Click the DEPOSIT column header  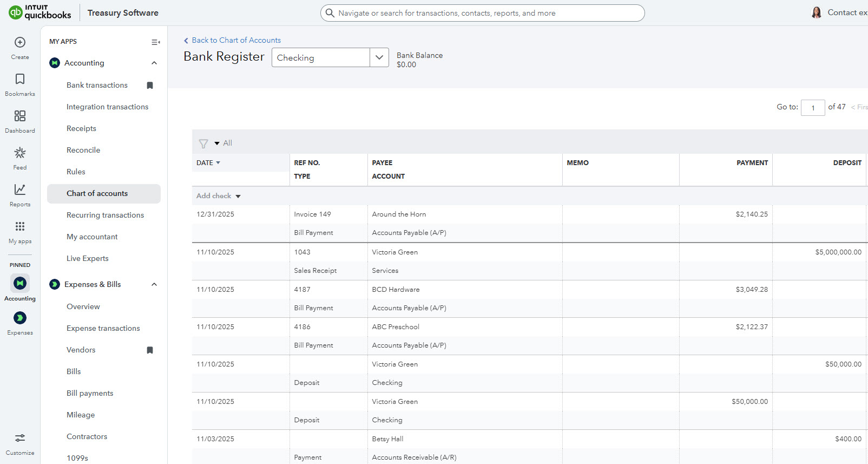click(847, 163)
